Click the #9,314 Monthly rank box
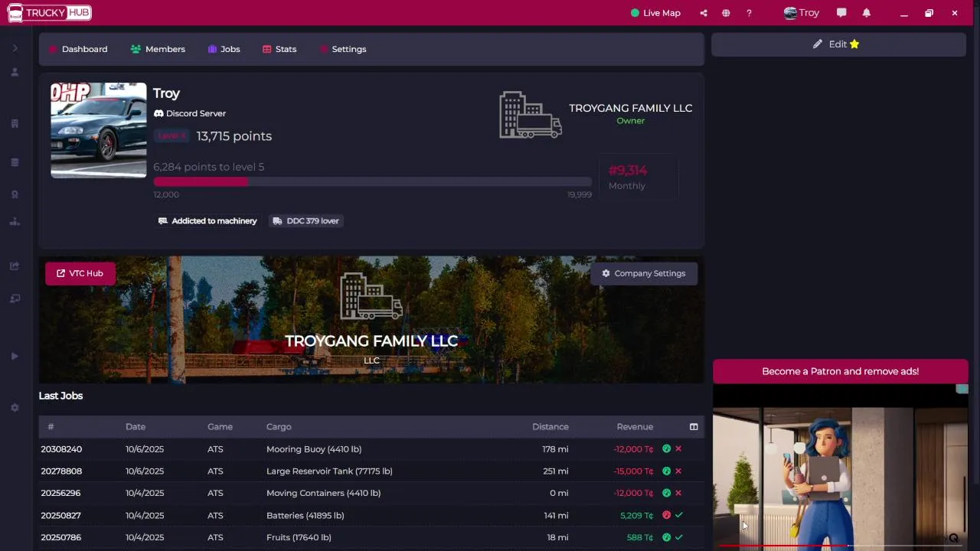 638,178
